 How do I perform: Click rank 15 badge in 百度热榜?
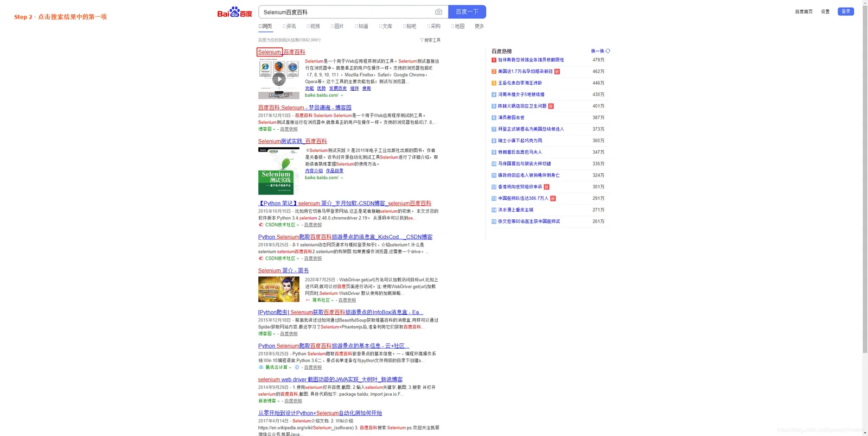click(494, 222)
